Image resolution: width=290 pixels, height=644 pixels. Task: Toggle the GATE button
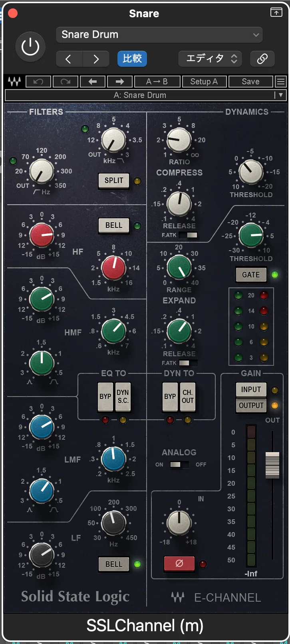point(251,275)
